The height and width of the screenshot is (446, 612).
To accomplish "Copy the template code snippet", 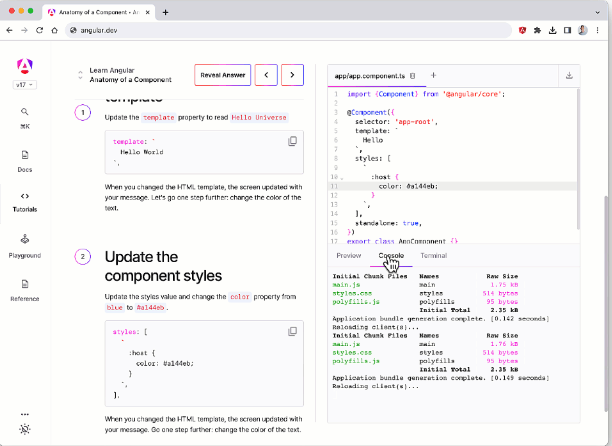I will tap(292, 141).
